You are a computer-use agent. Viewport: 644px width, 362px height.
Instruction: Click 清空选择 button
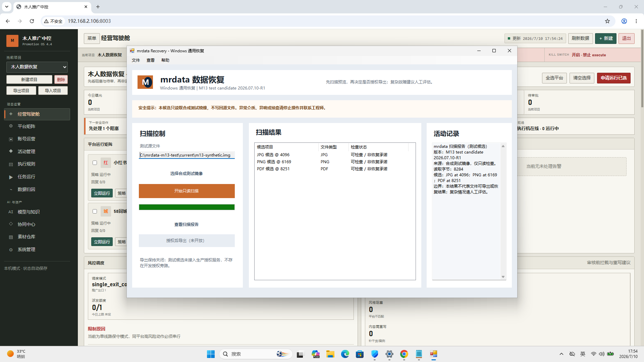click(582, 78)
